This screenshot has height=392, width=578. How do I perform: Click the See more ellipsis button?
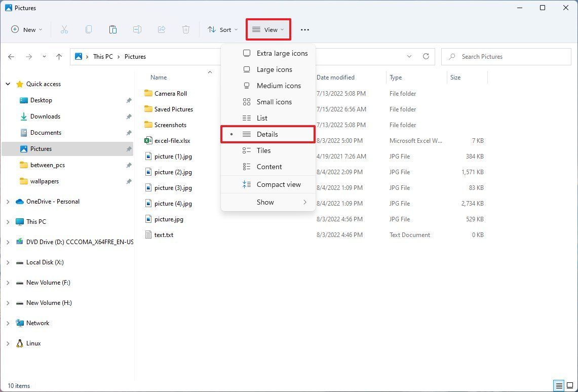[304, 29]
